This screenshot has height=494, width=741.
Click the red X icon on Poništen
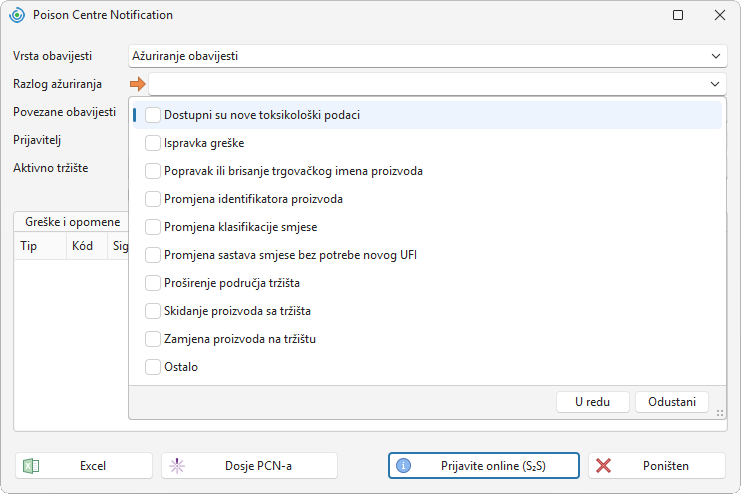(x=603, y=466)
